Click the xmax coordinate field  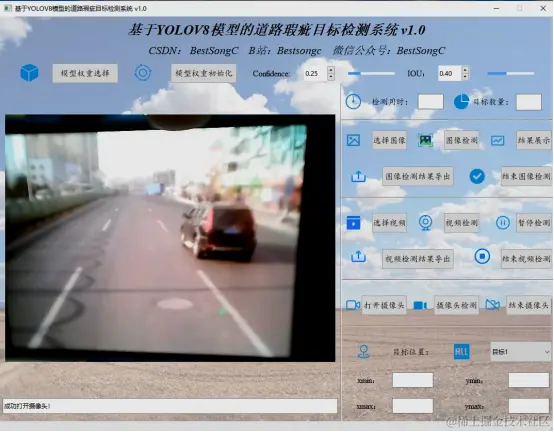point(413,406)
